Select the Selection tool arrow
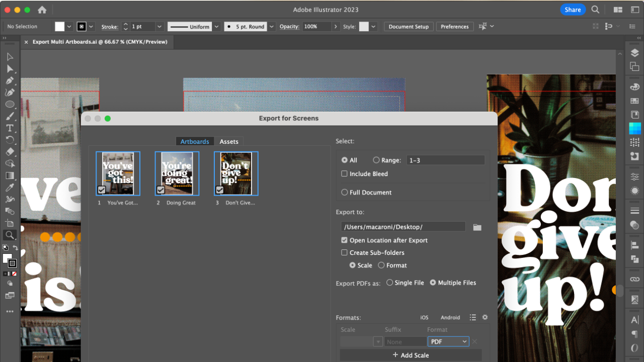 coord(10,57)
